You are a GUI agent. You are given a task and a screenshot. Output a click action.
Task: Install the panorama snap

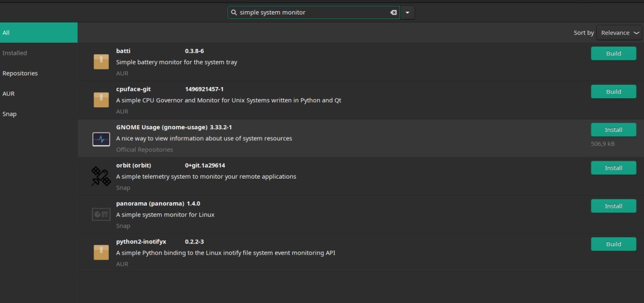click(613, 206)
